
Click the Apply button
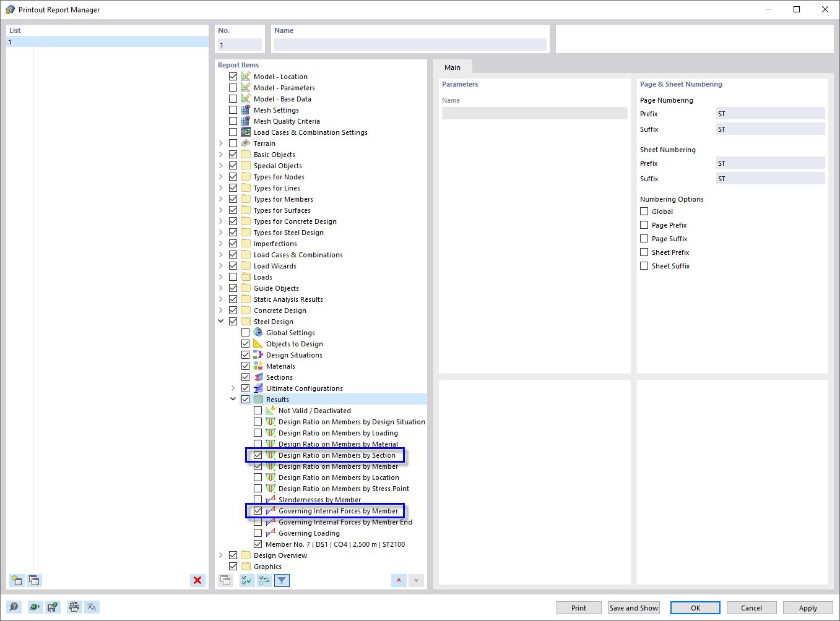[x=808, y=608]
